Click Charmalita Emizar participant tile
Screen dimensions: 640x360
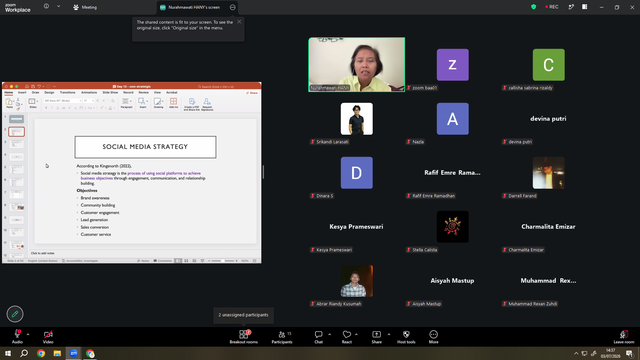(x=548, y=227)
